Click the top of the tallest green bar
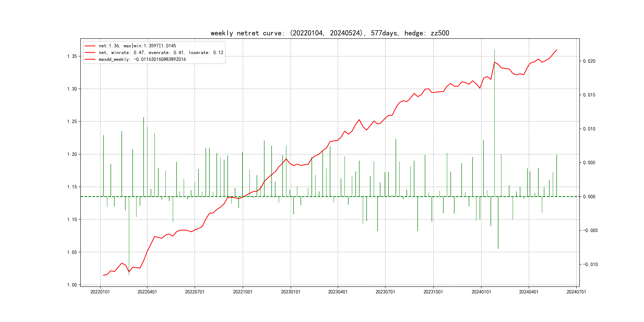Image resolution: width=644 pixels, height=322 pixels. coord(494,50)
